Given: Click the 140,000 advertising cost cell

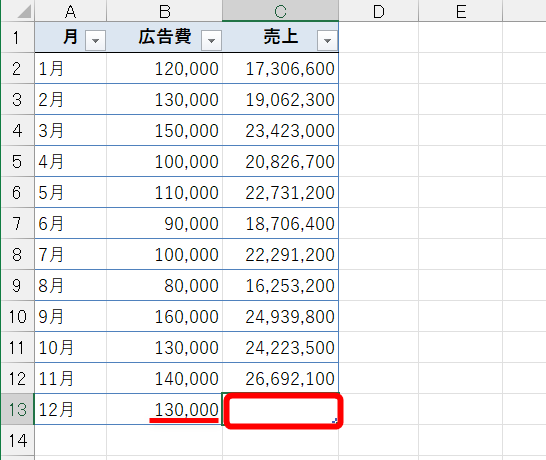Looking at the screenshot, I should coord(165,378).
